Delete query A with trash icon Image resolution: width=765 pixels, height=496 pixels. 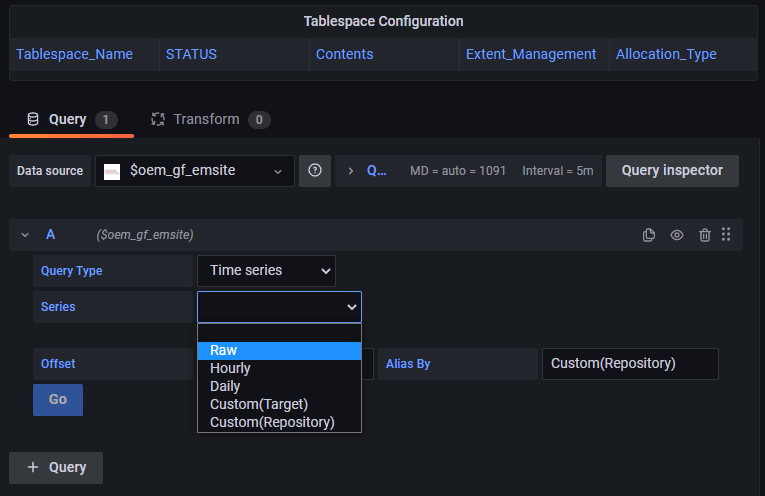point(705,235)
